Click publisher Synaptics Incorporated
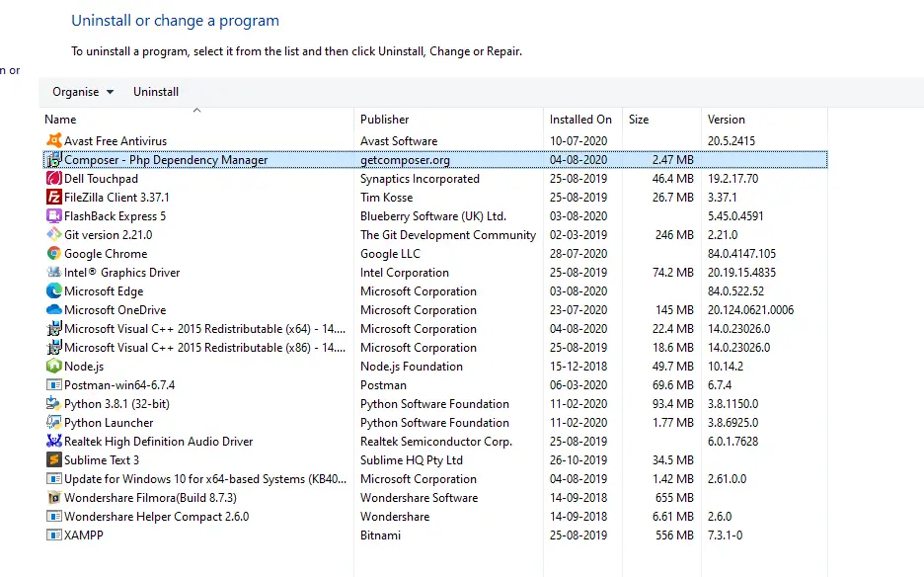924x577 pixels. (420, 179)
